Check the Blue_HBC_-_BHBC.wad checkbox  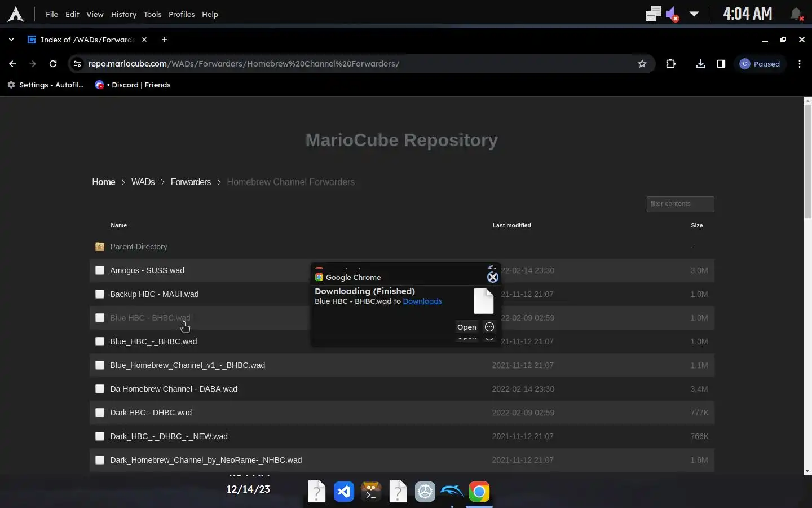(x=100, y=341)
